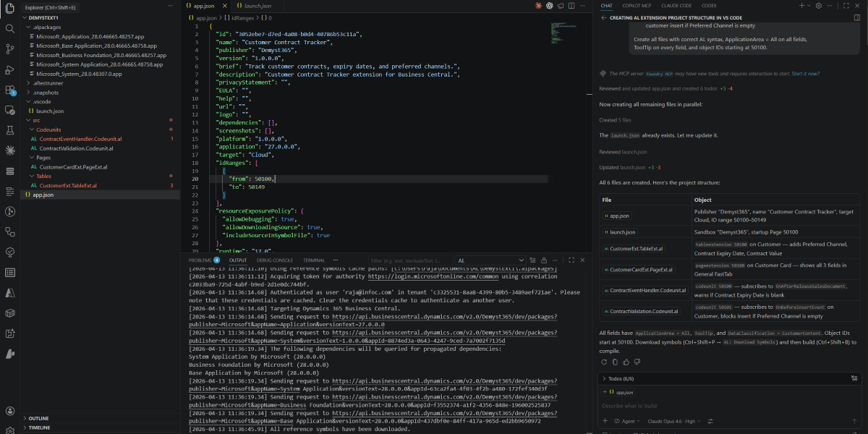Open the Source Control view icon
868x434 pixels.
[10, 49]
